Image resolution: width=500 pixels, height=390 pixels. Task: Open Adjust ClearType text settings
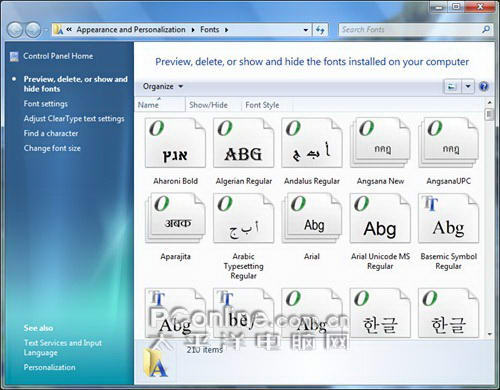pyautogui.click(x=74, y=119)
